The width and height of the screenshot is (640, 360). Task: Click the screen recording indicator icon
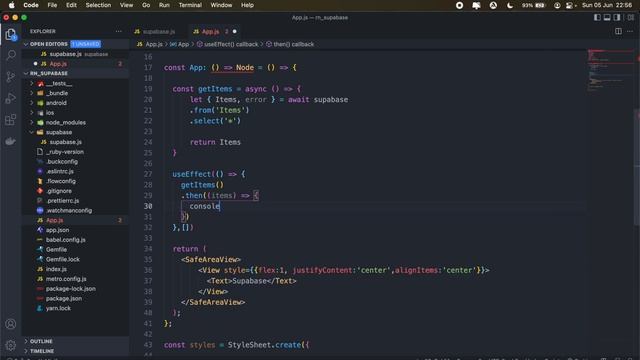(x=459, y=5)
